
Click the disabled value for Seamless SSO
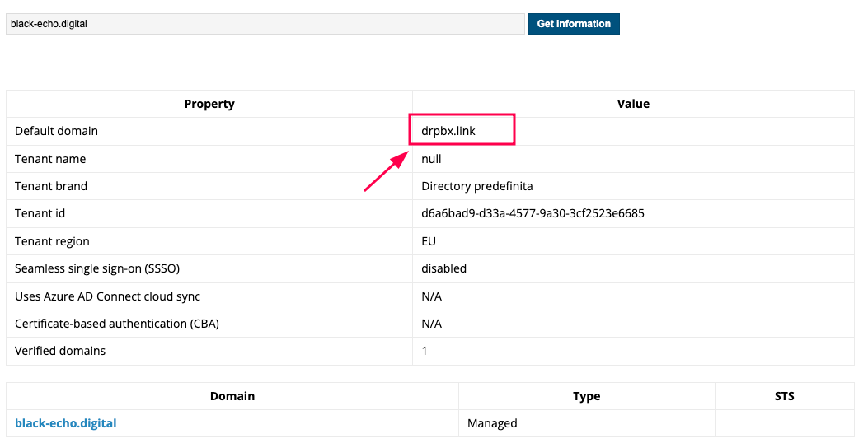[443, 268]
